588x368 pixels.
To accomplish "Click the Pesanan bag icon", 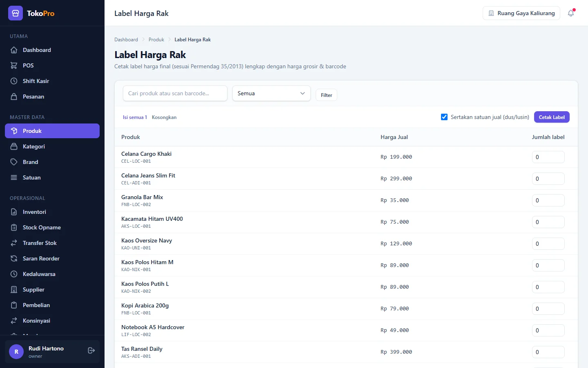I will coord(14,96).
